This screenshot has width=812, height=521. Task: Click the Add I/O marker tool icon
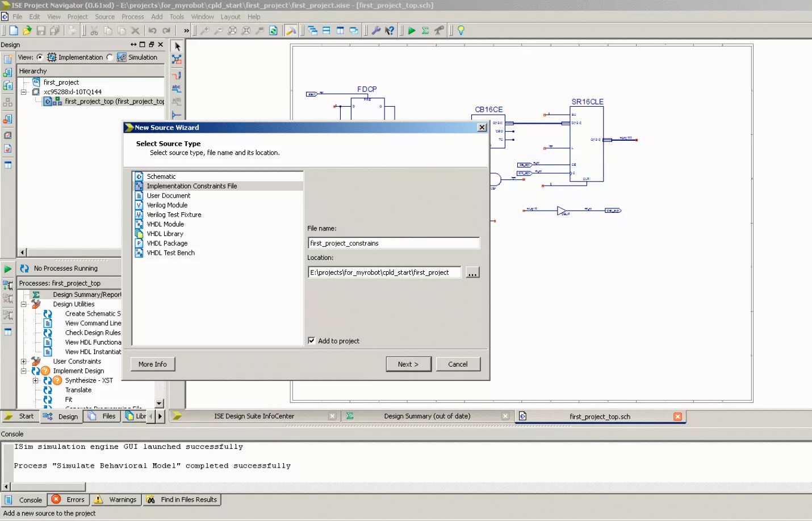(x=177, y=115)
